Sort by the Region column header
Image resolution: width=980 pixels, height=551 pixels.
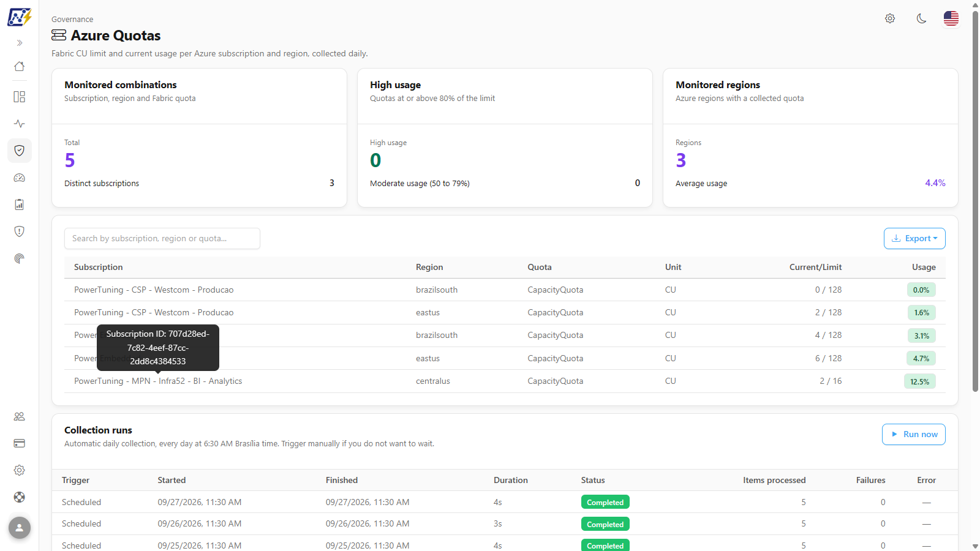pos(429,268)
